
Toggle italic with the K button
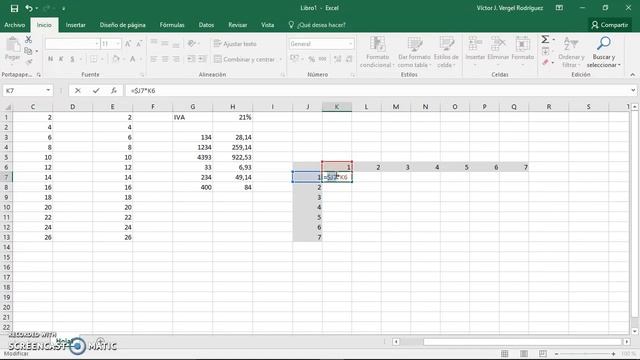click(x=61, y=59)
